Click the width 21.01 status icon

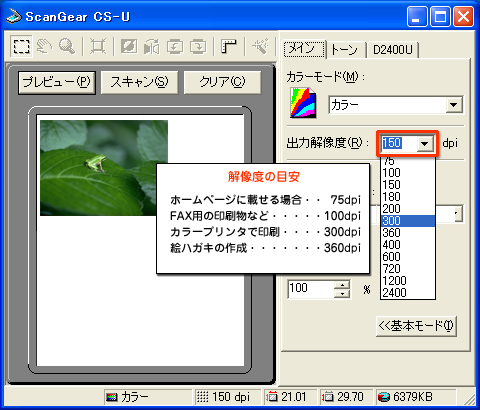272,397
